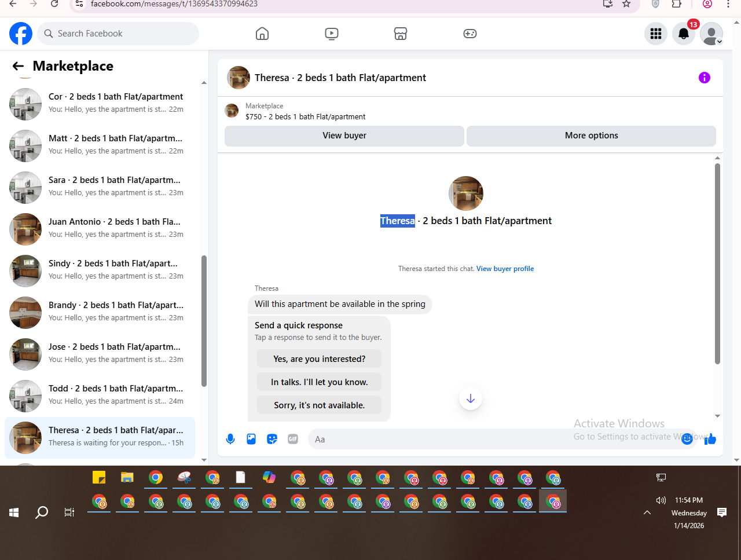The image size is (741, 560).
Task: Open the conversation with Todd
Action: [x=100, y=396]
